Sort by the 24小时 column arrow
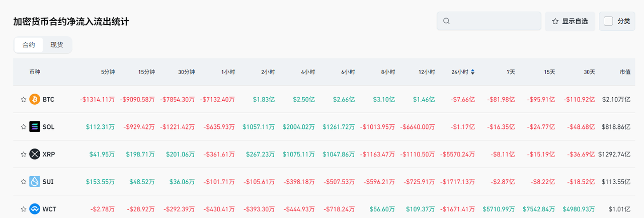The width and height of the screenshot is (644, 218). pyautogui.click(x=472, y=72)
